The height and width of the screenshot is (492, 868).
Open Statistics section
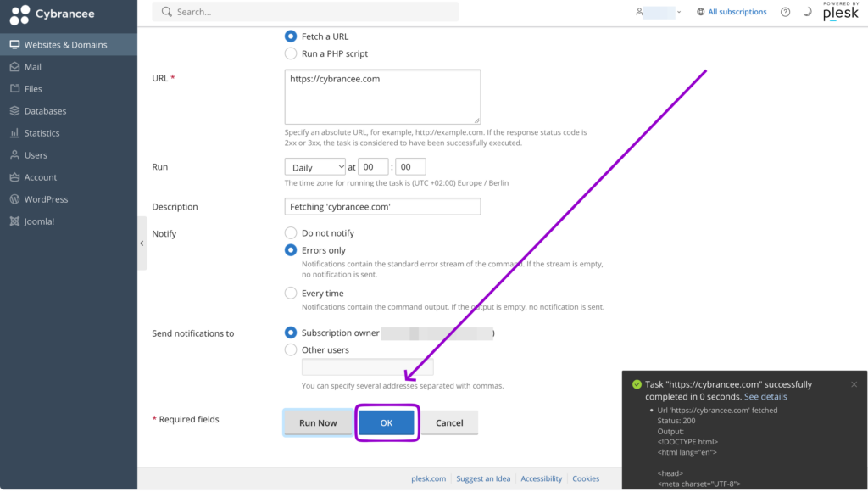[69, 133]
